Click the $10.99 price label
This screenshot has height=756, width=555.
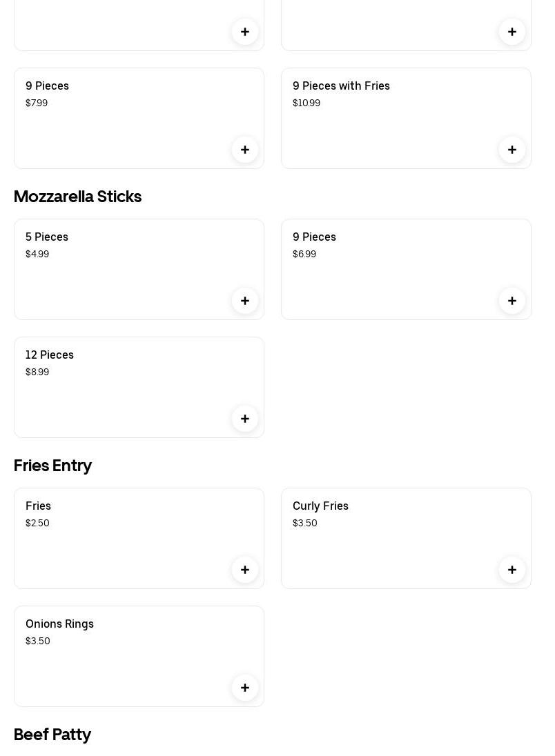pyautogui.click(x=306, y=103)
